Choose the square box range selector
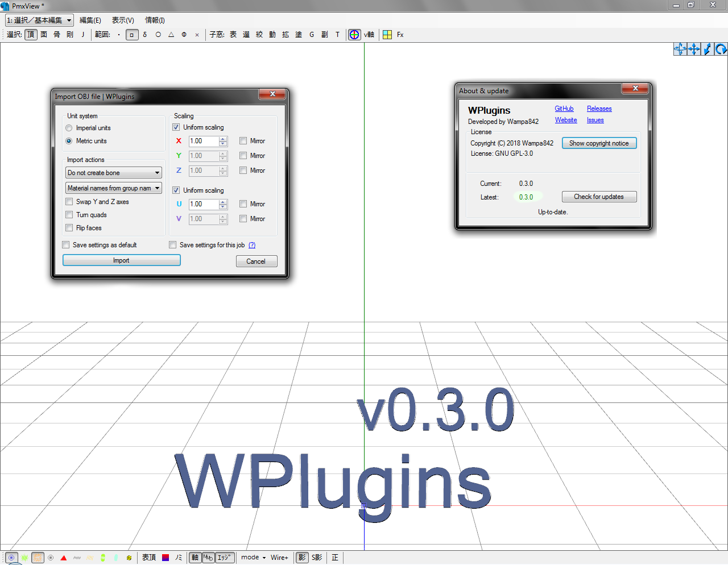Viewport: 728px width, 565px height. coord(132,35)
